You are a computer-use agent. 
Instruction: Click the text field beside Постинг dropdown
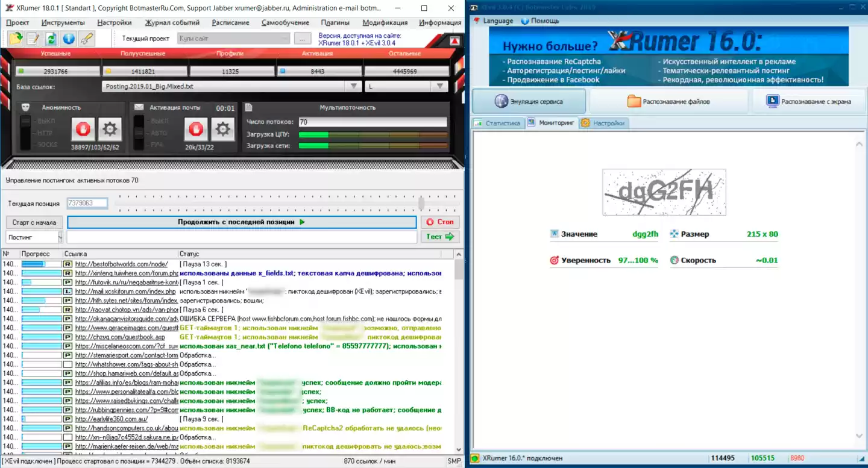(242, 237)
